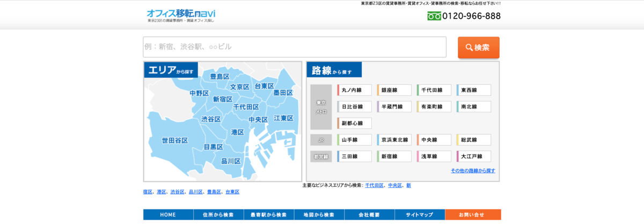Go to HOME in the navigation bar
The image size is (644, 224).
[x=168, y=215]
